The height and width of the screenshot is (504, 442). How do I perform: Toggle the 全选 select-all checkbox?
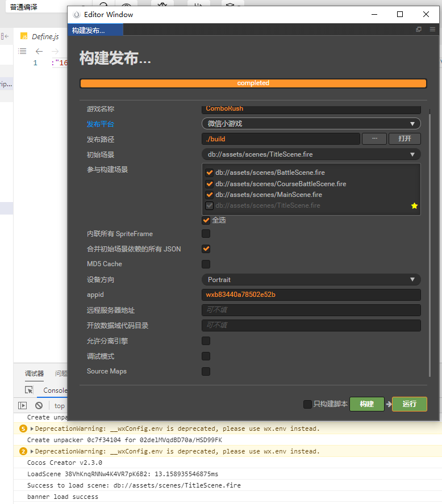(206, 220)
